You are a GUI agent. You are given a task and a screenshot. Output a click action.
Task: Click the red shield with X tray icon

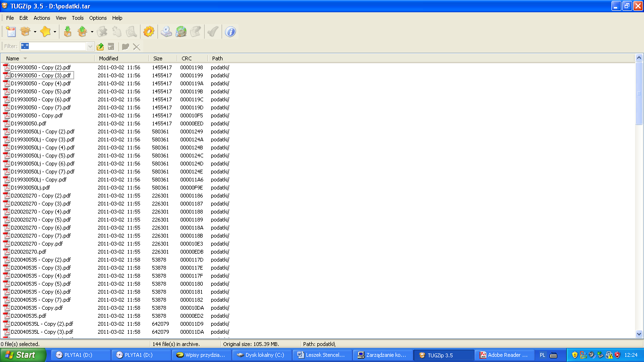click(x=617, y=355)
